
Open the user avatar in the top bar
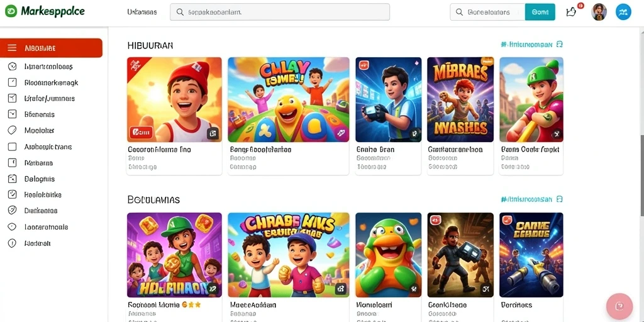click(599, 12)
